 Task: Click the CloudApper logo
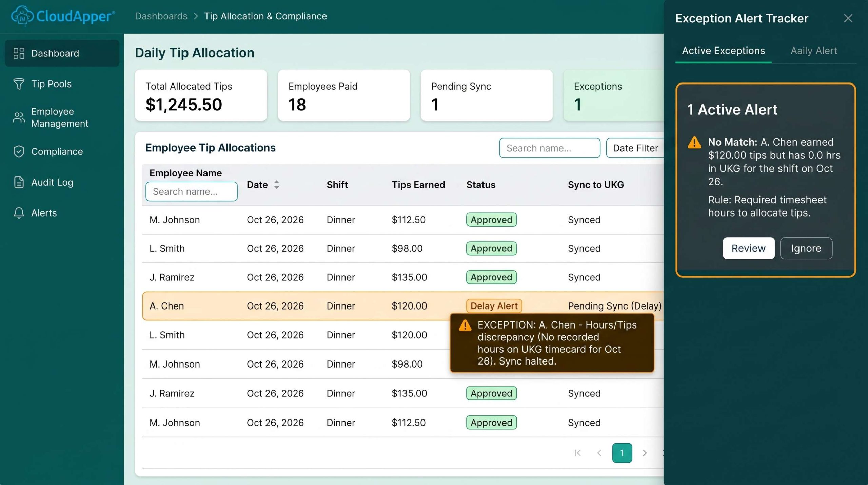pos(63,16)
